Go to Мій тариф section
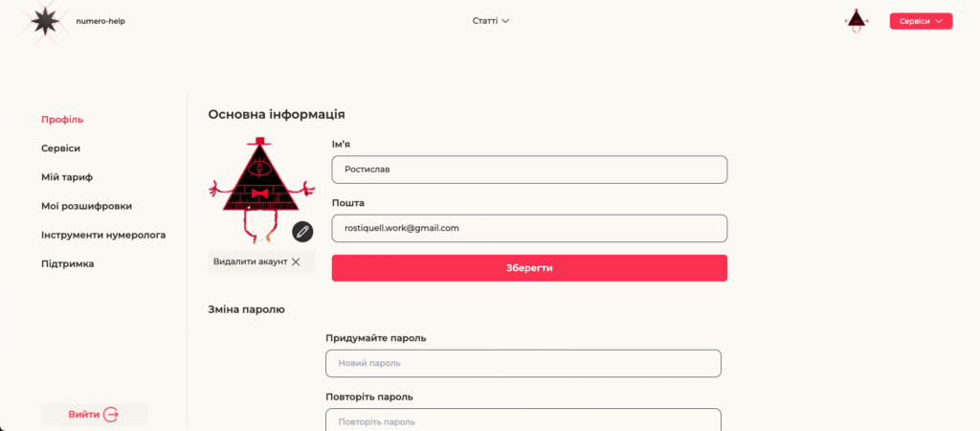Image resolution: width=980 pixels, height=431 pixels. (x=67, y=177)
